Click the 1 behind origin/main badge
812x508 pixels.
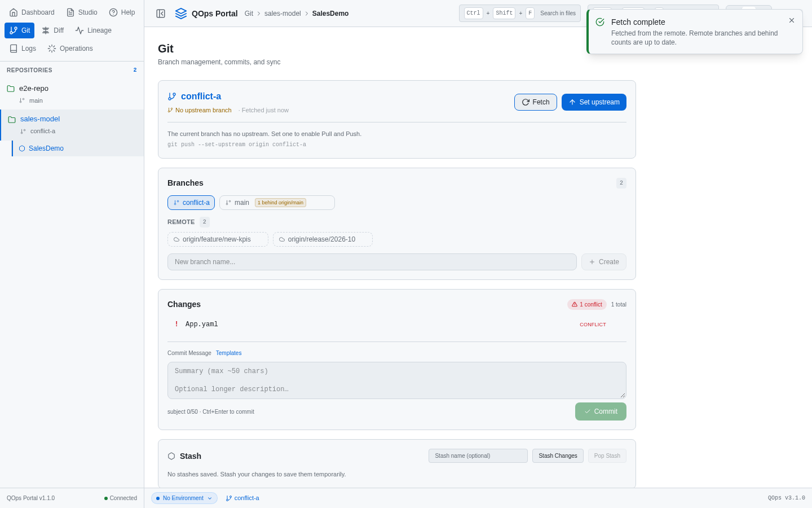click(x=280, y=203)
